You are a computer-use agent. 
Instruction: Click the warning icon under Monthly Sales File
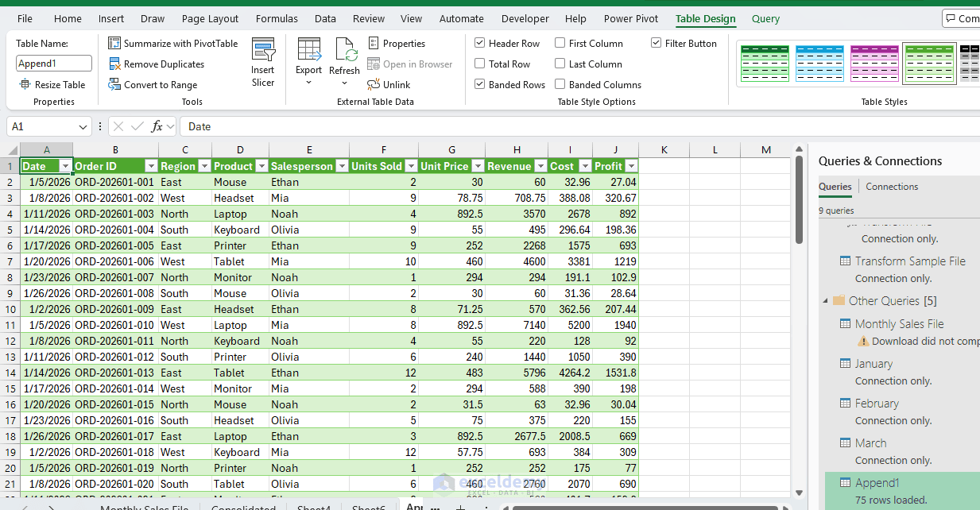click(x=863, y=342)
